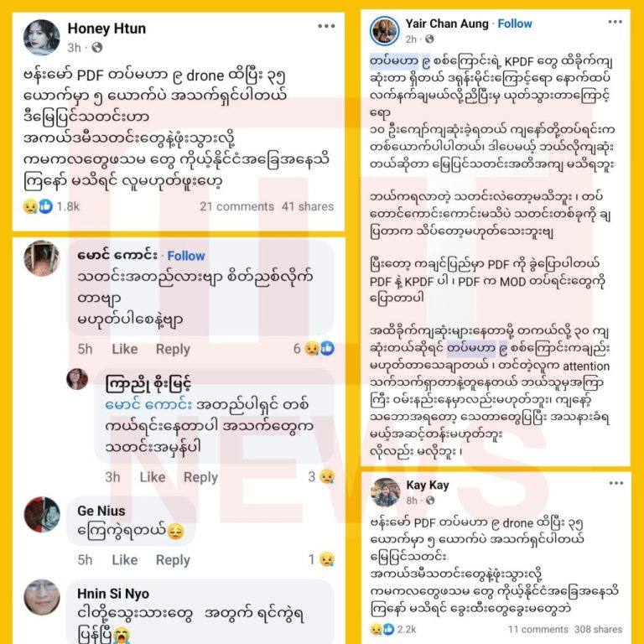Click the globe icon next to 8h
Image resolution: width=644 pixels, height=644 pixels.
pyautogui.click(x=430, y=501)
